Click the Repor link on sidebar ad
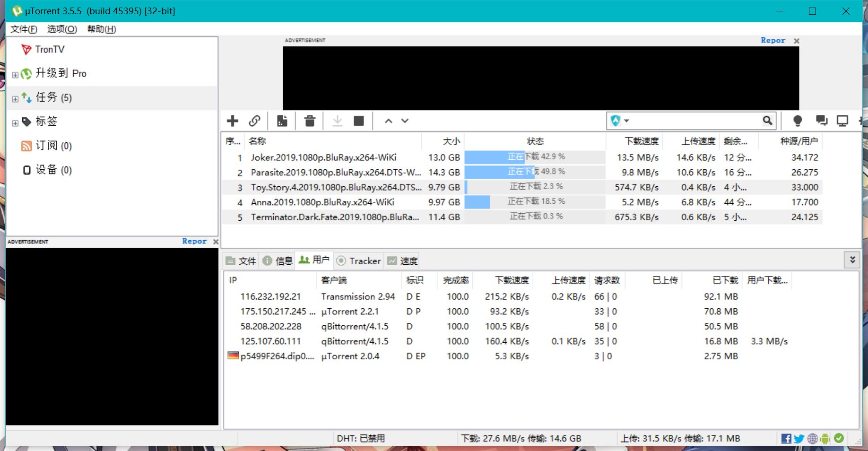The image size is (868, 451). click(194, 241)
